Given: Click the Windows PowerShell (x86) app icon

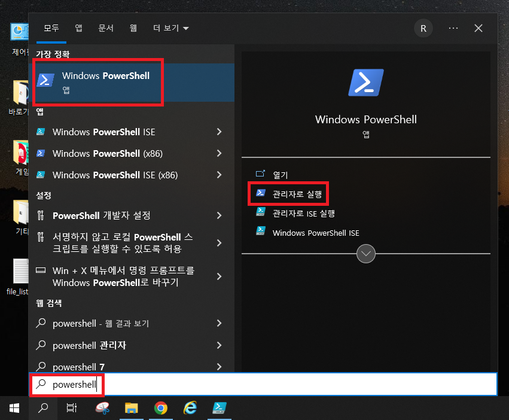Looking at the screenshot, I should [x=41, y=153].
